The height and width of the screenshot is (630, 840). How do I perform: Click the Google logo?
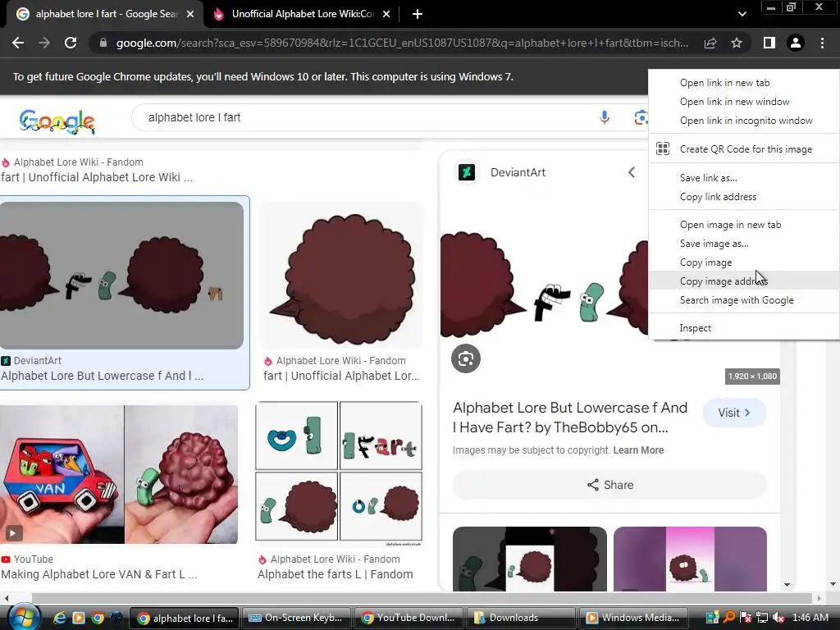point(57,121)
